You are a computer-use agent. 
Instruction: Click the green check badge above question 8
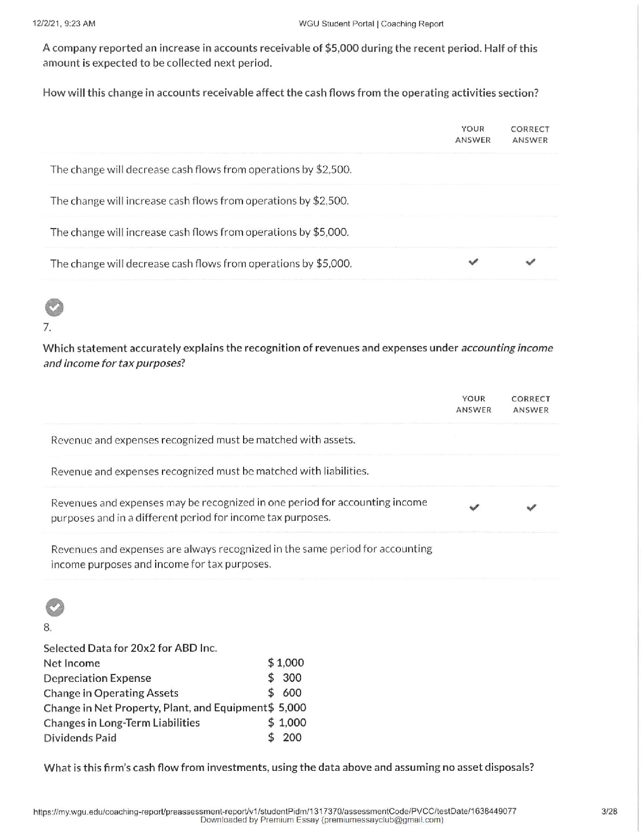[55, 607]
